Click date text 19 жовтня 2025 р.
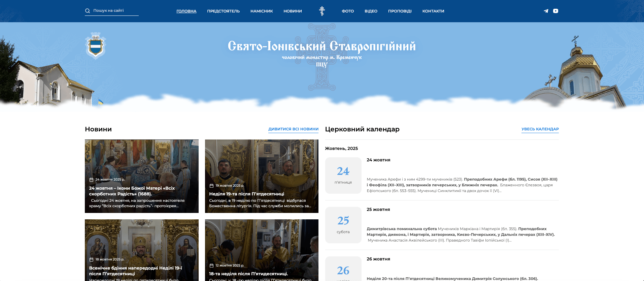The height and width of the screenshot is (281, 644). point(230,186)
